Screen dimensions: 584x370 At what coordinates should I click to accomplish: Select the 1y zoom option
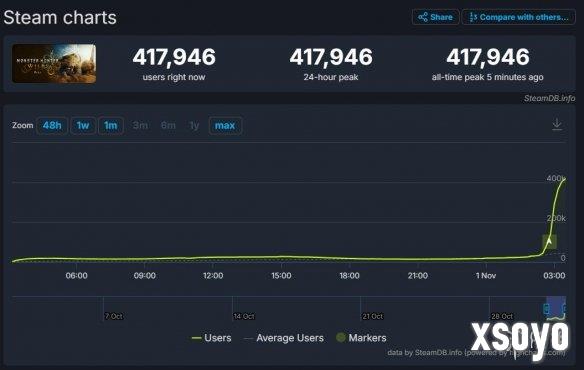(194, 126)
